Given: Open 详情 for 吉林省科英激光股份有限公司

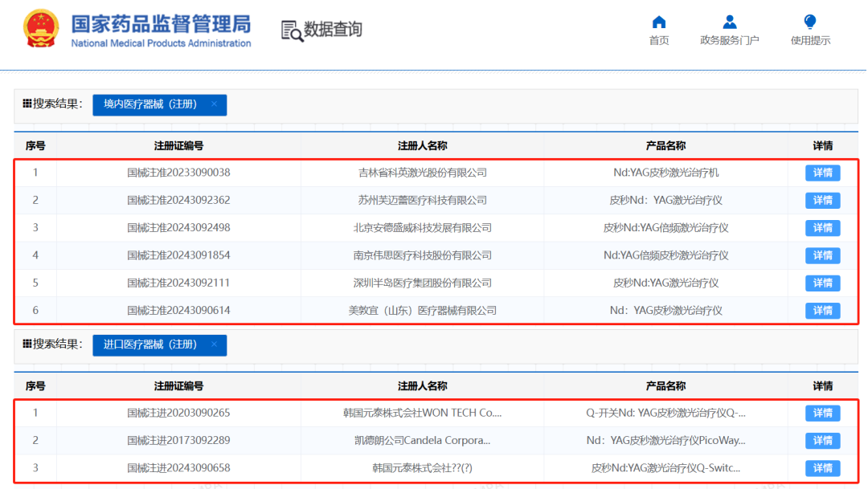Looking at the screenshot, I should (x=823, y=173).
